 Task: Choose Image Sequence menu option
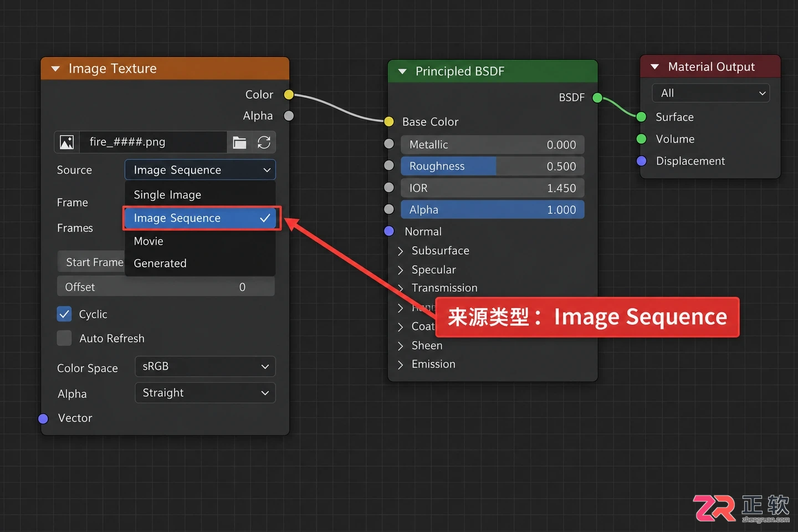point(200,218)
